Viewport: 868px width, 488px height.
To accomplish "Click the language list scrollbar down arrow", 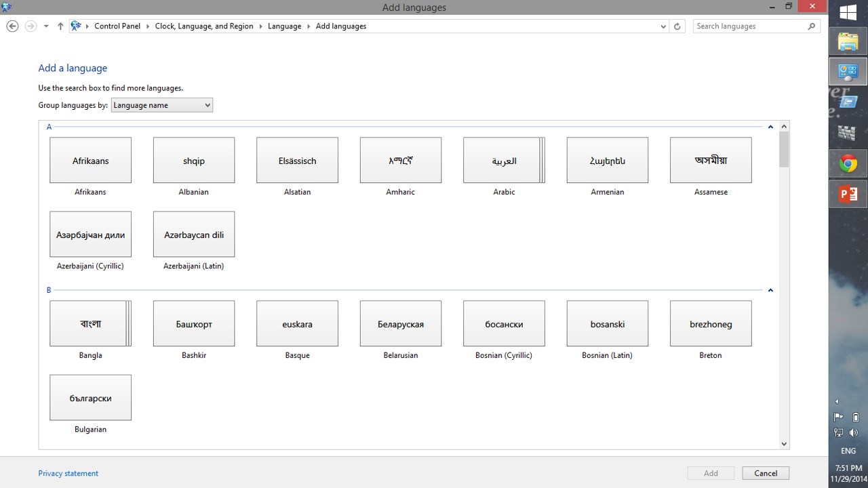I will point(784,444).
